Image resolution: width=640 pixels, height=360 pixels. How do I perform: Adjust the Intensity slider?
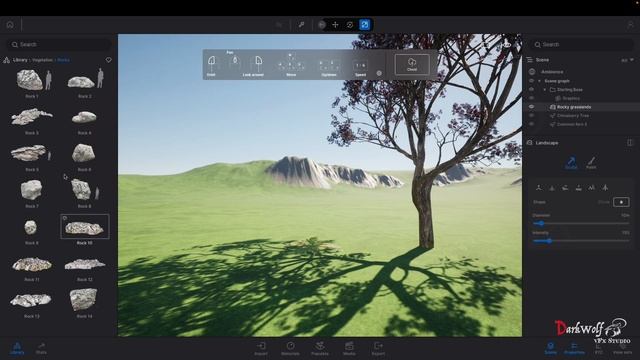point(581,241)
